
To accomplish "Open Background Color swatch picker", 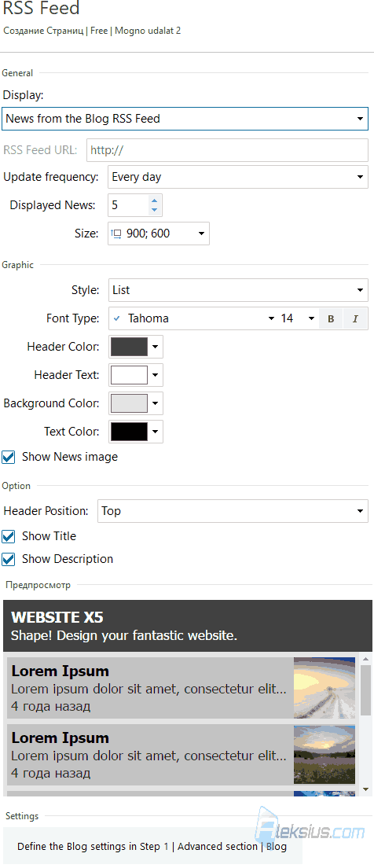I will (x=136, y=403).
